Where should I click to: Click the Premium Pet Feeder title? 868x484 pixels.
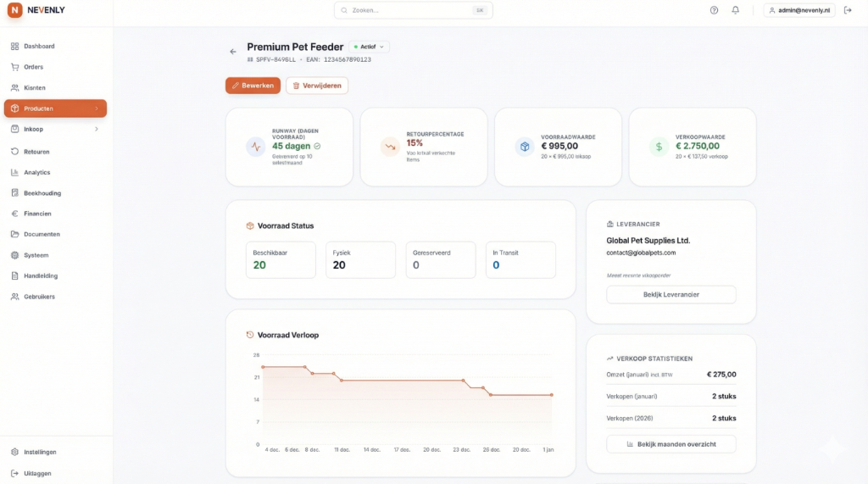[295, 47]
